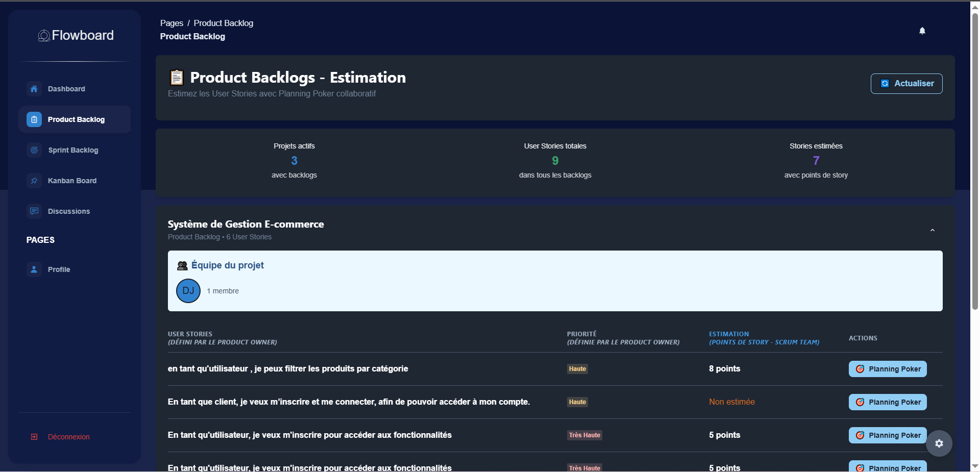Click story 'je peux filtrer les produits par catégorie'

pyautogui.click(x=288, y=369)
